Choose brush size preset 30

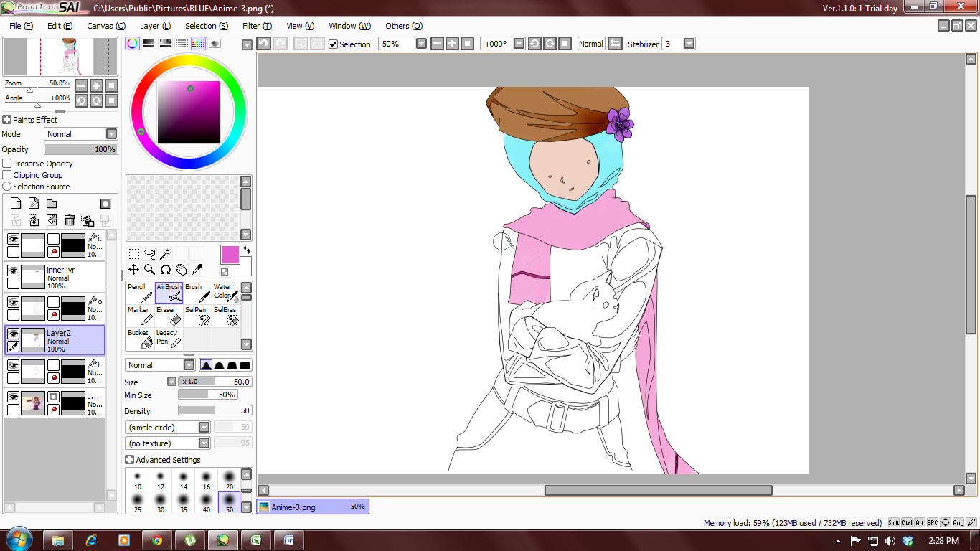(161, 502)
